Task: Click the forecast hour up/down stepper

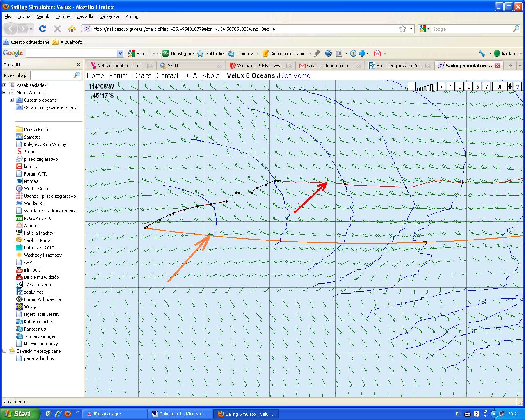Action: tap(510, 87)
